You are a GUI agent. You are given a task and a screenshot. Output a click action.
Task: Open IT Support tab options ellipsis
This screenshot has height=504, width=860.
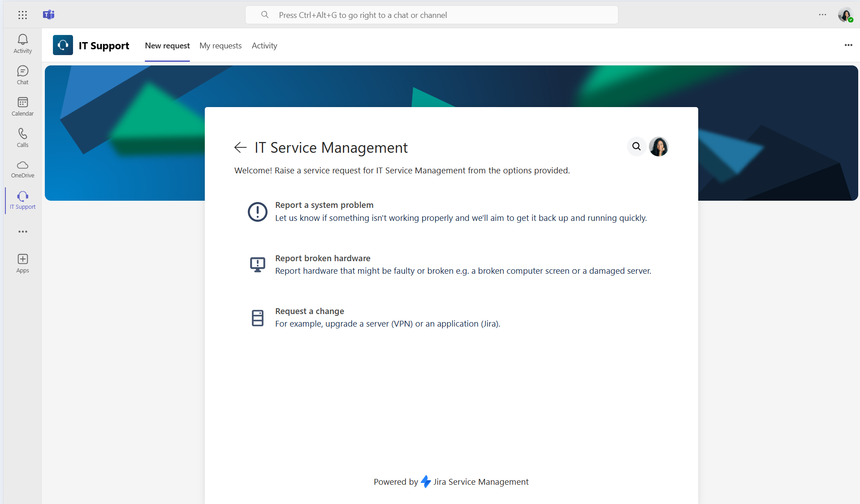click(x=848, y=45)
